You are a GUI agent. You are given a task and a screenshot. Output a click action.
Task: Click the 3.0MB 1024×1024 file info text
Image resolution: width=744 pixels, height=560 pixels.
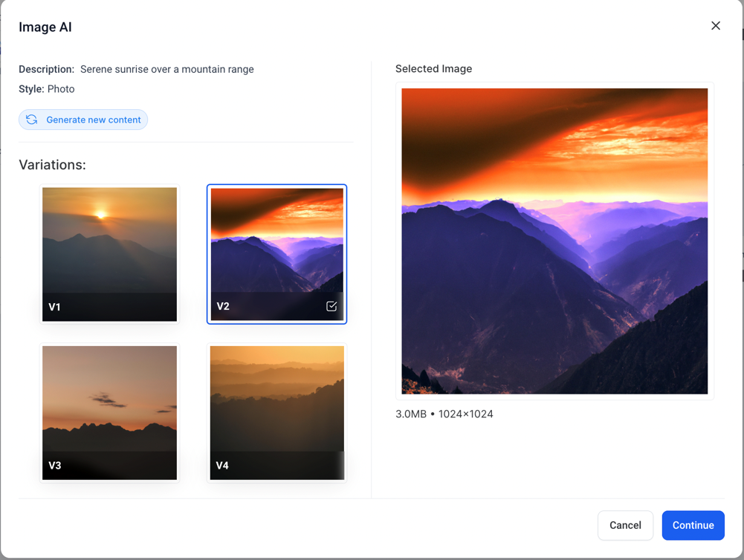coord(444,414)
